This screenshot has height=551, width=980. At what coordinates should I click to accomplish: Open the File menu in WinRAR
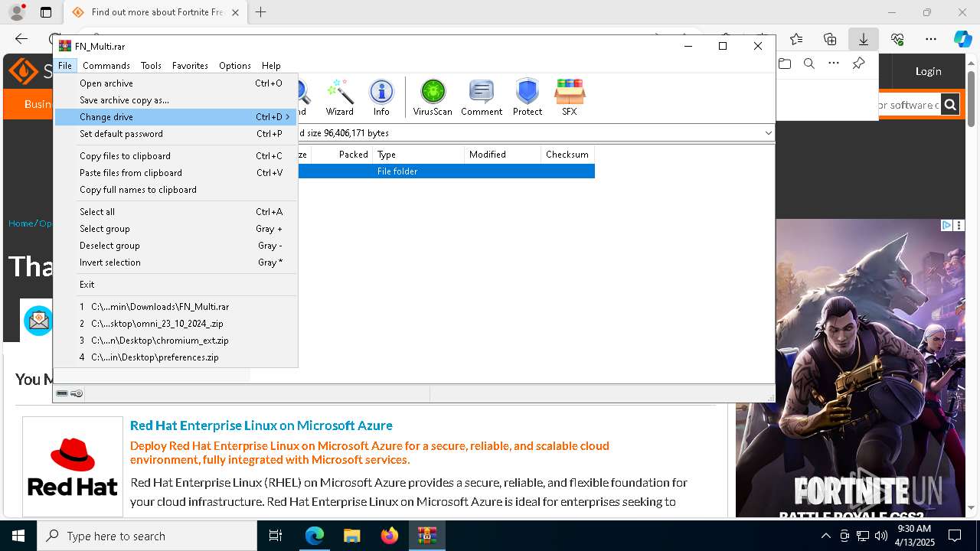click(65, 66)
